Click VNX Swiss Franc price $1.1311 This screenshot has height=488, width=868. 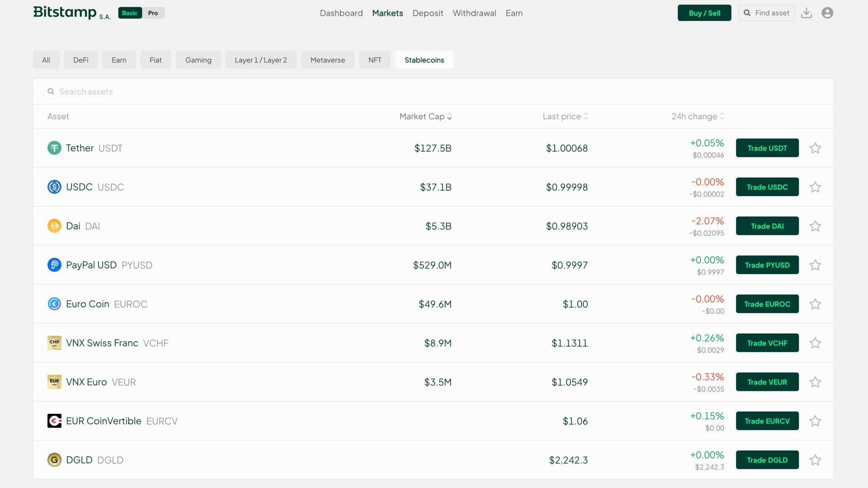(x=569, y=343)
